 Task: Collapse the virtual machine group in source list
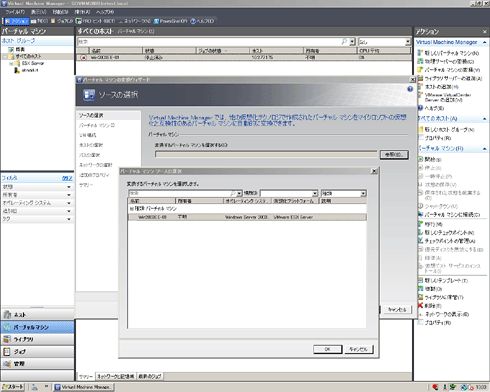pos(132,209)
